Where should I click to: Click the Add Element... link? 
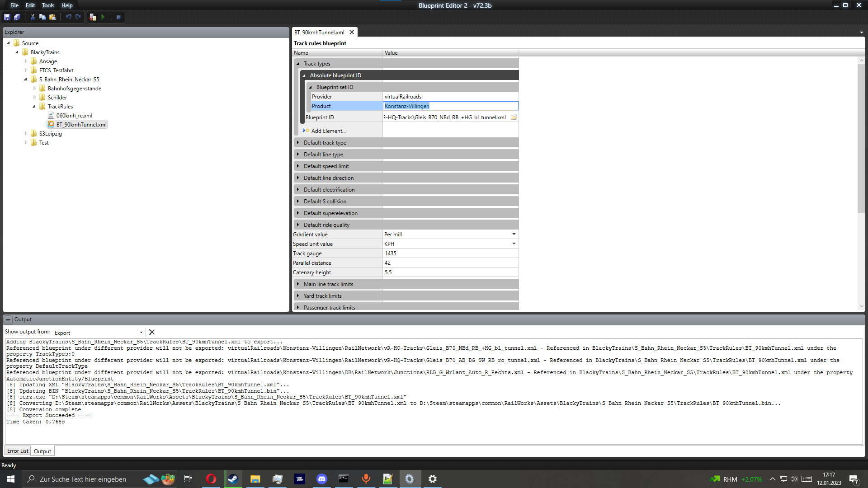pyautogui.click(x=328, y=131)
